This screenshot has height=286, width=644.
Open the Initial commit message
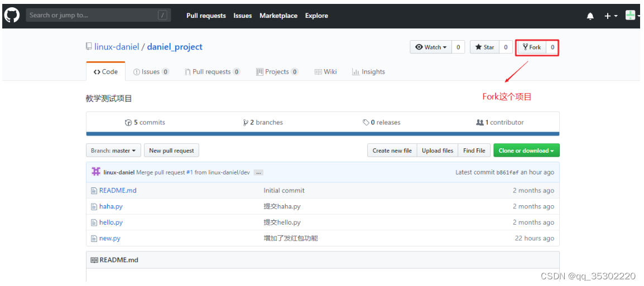[x=284, y=191]
